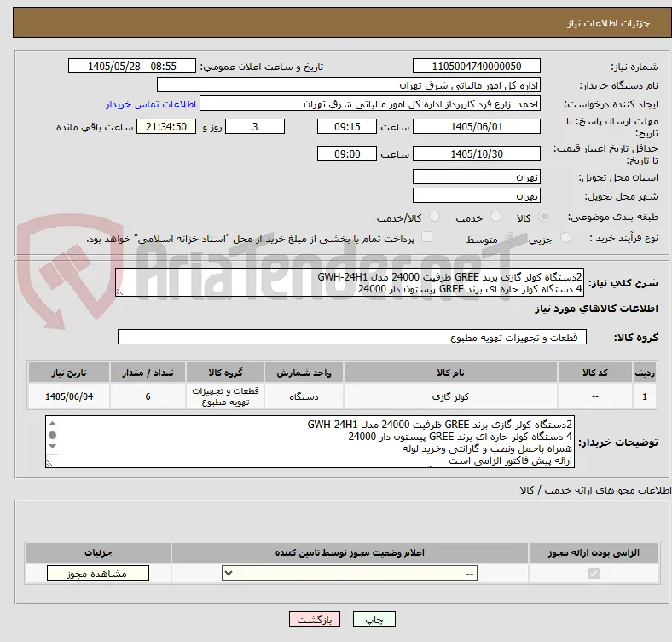Click the delivery province field تهران

click(x=477, y=176)
